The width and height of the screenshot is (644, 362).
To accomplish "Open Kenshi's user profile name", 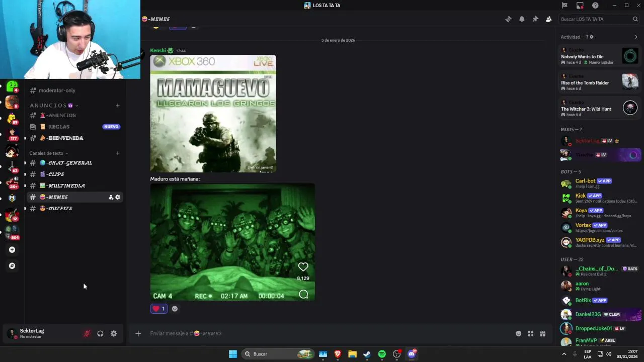I will (158, 50).
